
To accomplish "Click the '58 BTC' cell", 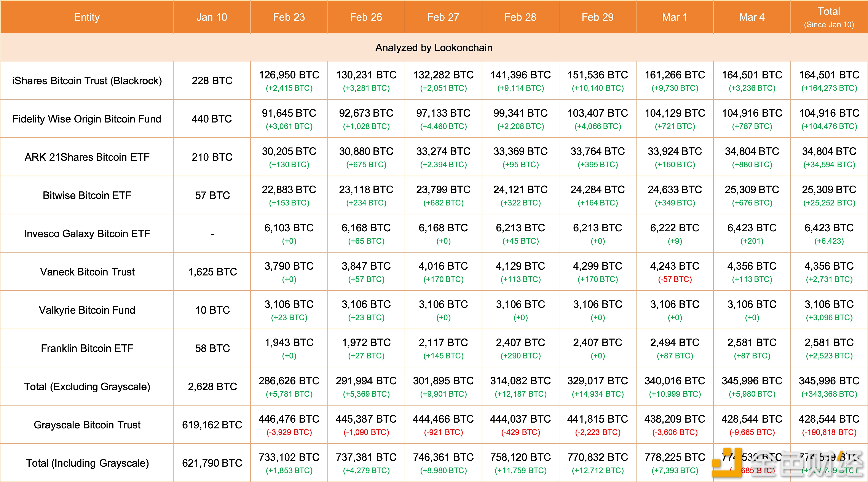I will pyautogui.click(x=212, y=348).
